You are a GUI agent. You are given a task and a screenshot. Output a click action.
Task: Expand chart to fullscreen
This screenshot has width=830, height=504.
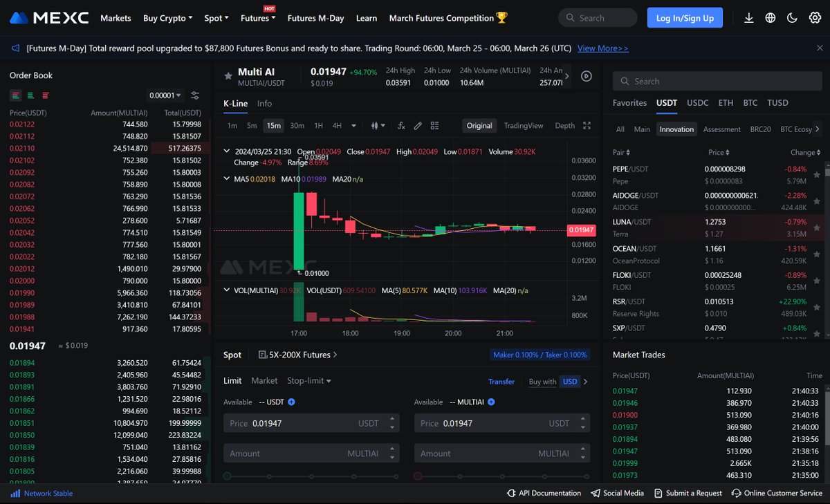click(x=587, y=126)
